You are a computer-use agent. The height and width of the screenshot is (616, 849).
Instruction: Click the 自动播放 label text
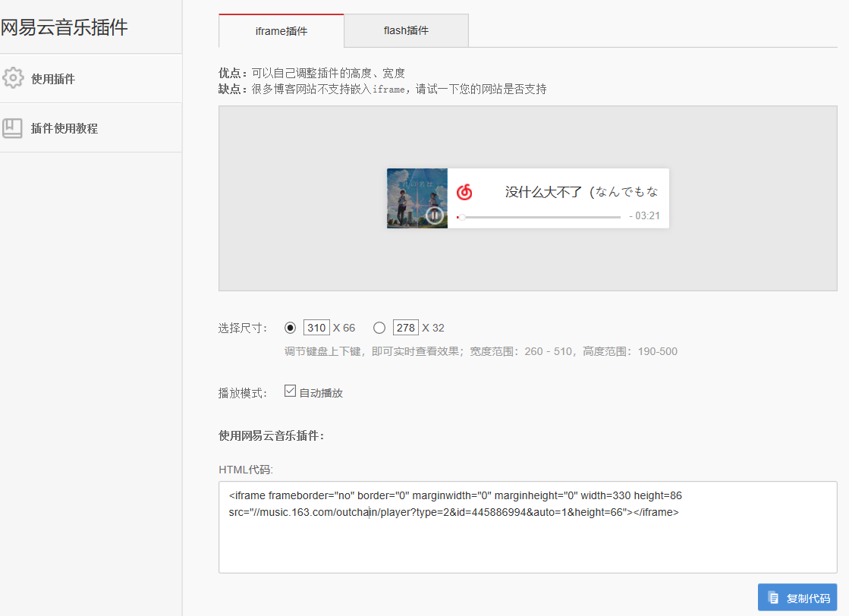321,393
